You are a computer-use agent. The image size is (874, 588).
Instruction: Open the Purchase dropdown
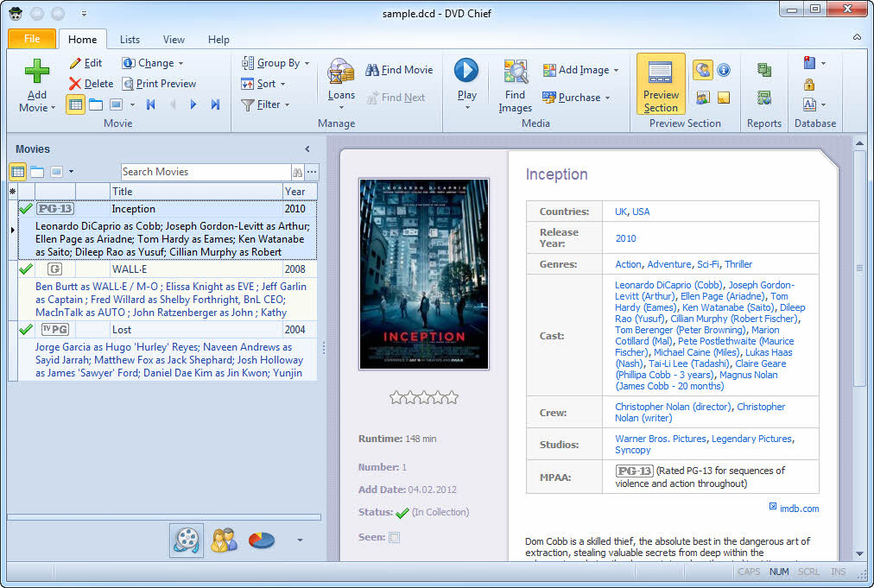click(x=576, y=98)
